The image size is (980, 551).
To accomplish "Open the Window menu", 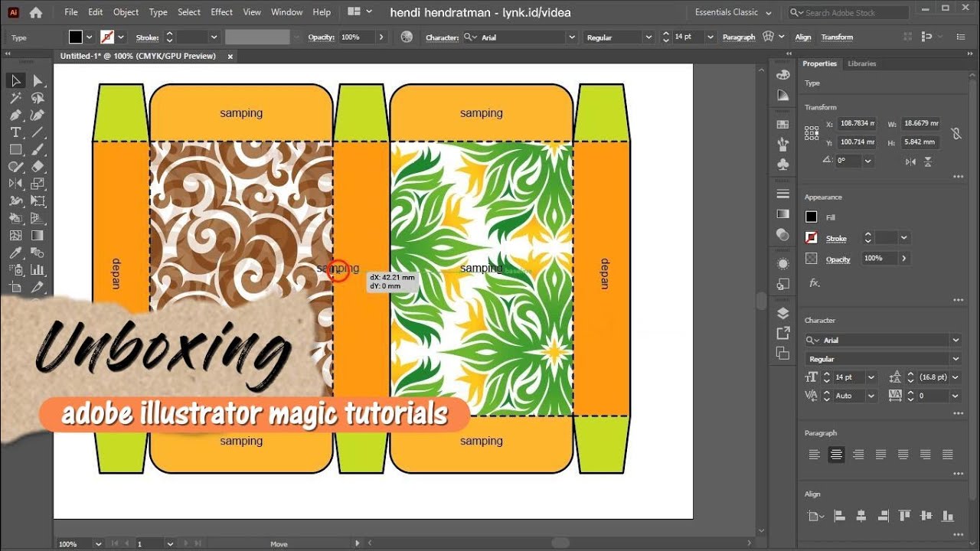I will pos(287,12).
